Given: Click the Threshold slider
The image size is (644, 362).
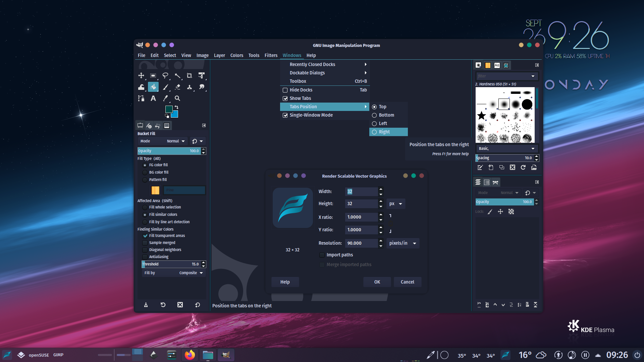Looking at the screenshot, I should click(x=171, y=264).
